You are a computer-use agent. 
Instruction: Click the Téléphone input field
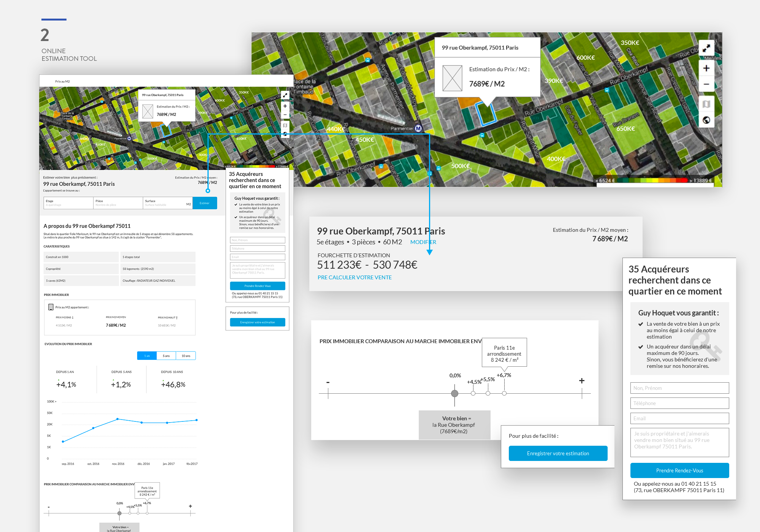pyautogui.click(x=679, y=403)
